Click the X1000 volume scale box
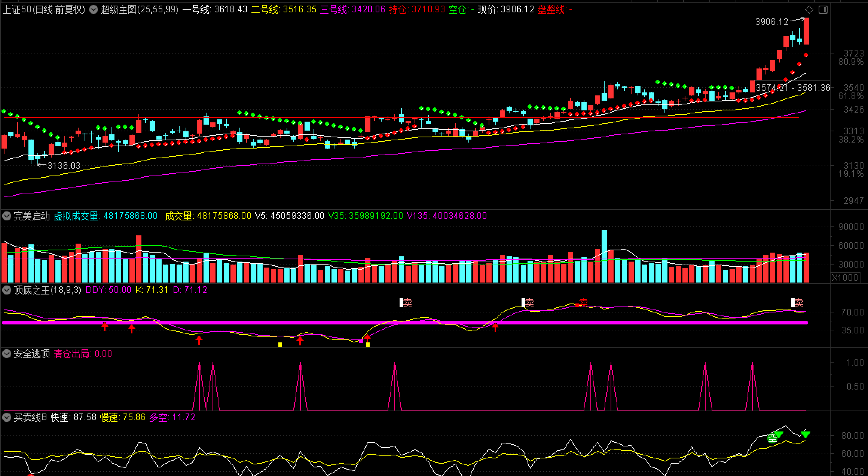This screenshot has width=868, height=476. pyautogui.click(x=845, y=278)
